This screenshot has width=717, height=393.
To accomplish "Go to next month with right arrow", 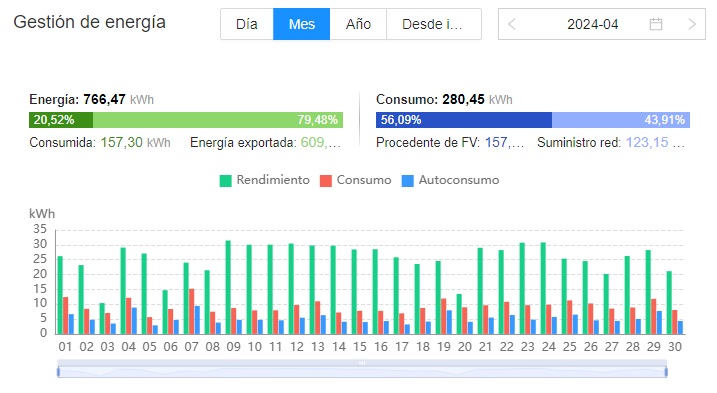I will pyautogui.click(x=692, y=24).
